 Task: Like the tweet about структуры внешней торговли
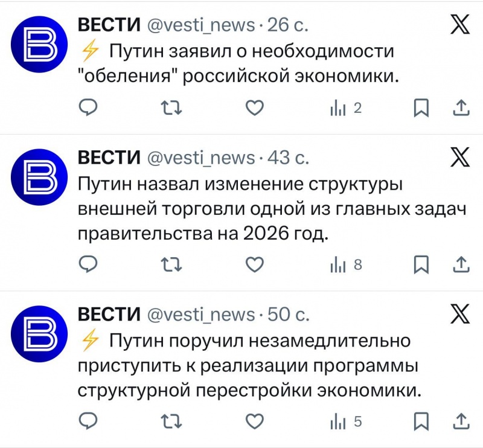coord(256,264)
